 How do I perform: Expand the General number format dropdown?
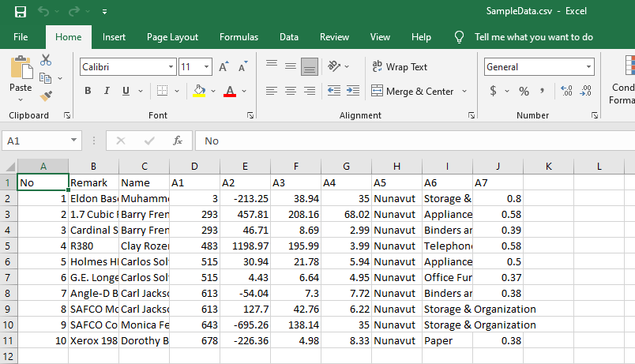tap(588, 67)
